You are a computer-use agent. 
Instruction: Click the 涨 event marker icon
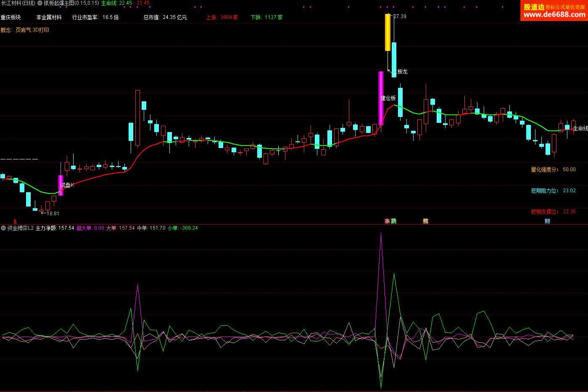(x=387, y=221)
